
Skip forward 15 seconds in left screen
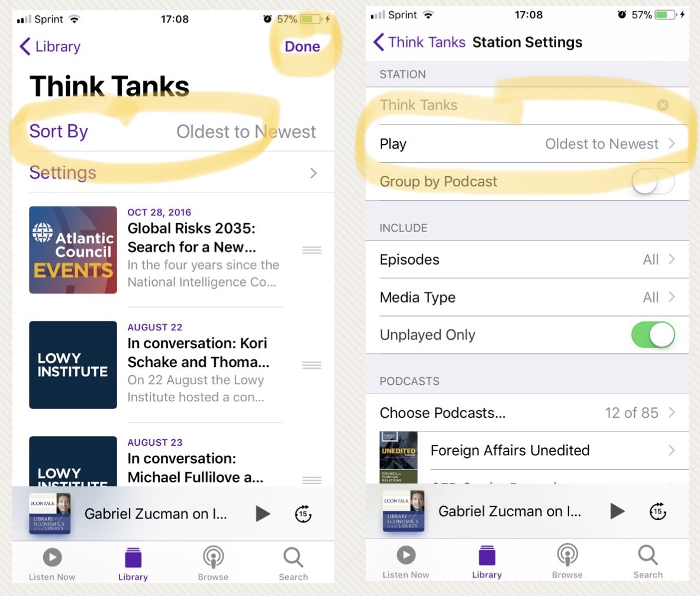tap(303, 514)
